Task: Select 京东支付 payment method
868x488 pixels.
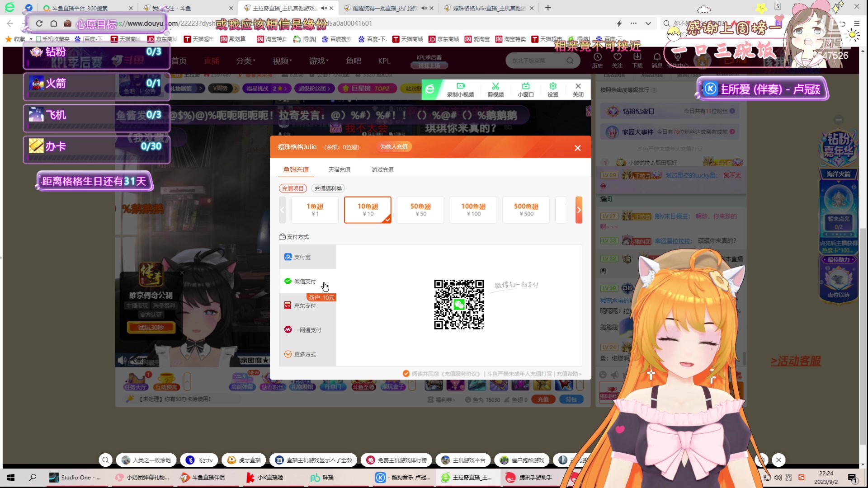Action: (x=307, y=305)
